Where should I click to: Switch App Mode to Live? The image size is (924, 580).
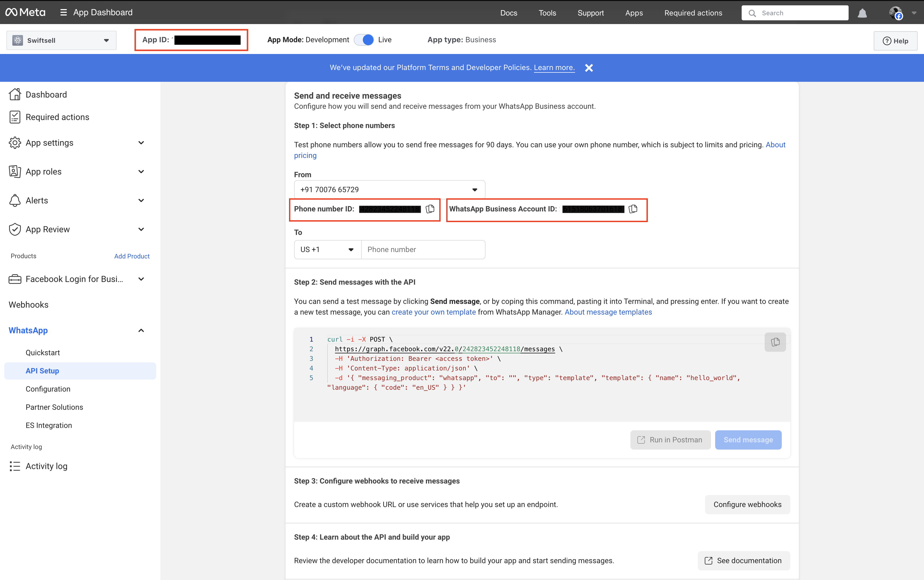point(364,40)
